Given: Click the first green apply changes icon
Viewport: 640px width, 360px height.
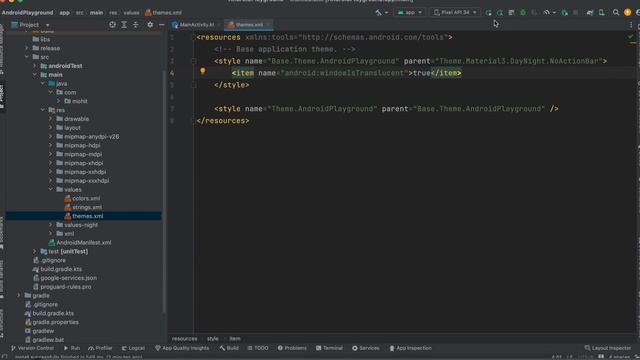Looking at the screenshot, I should click(489, 13).
